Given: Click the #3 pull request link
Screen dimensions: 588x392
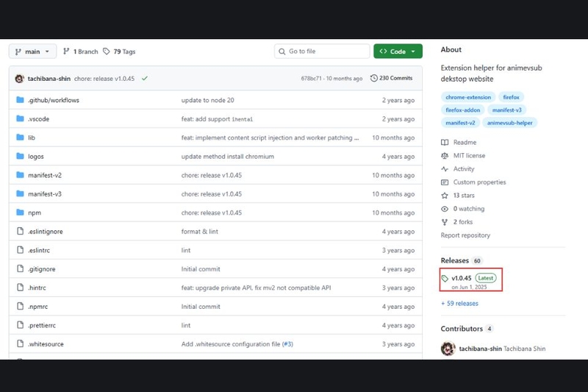Looking at the screenshot, I should coord(287,344).
